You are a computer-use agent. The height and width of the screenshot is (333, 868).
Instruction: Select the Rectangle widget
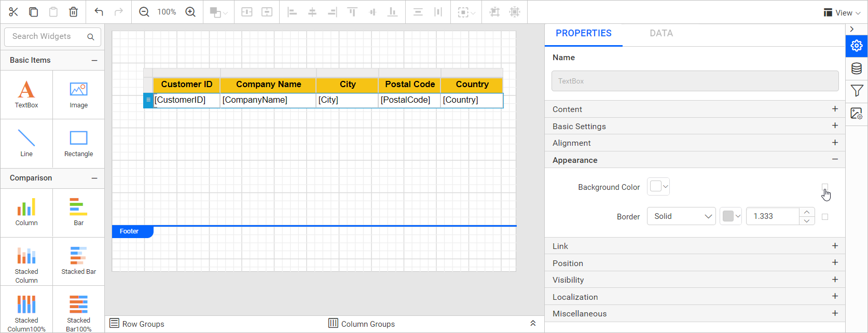pyautogui.click(x=79, y=144)
